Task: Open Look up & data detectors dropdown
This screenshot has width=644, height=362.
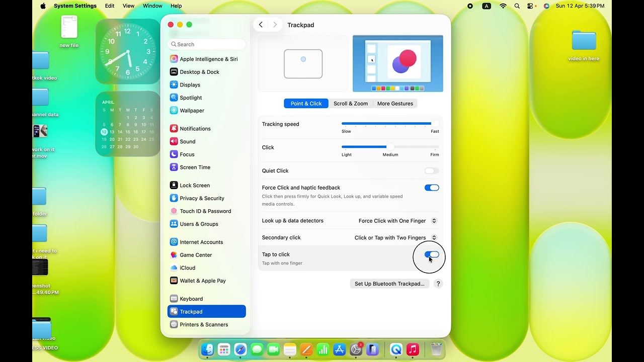Action: (397, 221)
